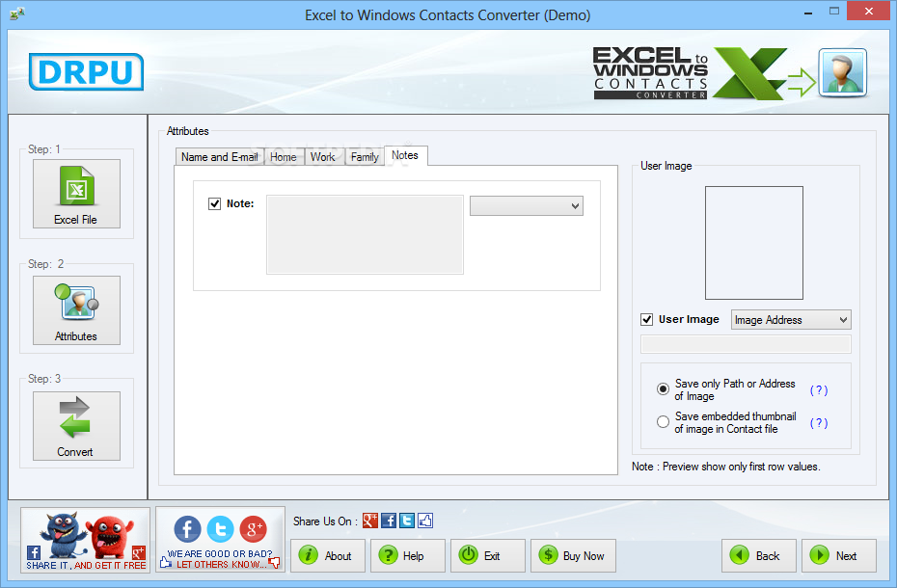Click the app icon in title bar
Viewport: 897px width, 588px height.
coord(17,13)
